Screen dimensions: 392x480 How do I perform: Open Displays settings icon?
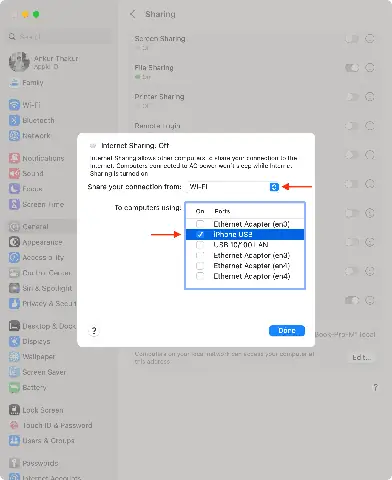pos(14,341)
